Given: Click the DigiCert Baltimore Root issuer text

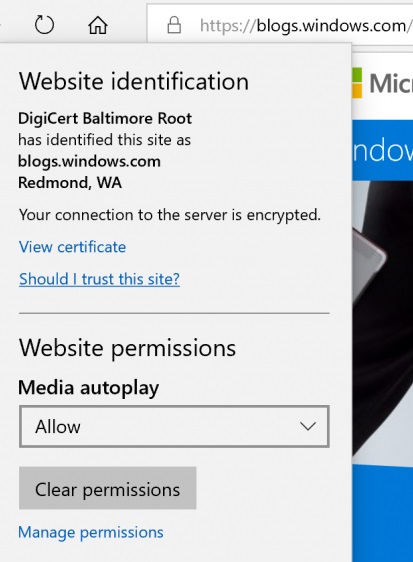Looking at the screenshot, I should tap(105, 118).
